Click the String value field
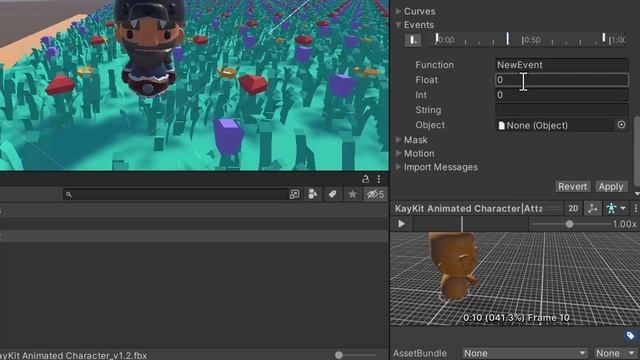Screen dimensions: 640x360 coord(562,110)
